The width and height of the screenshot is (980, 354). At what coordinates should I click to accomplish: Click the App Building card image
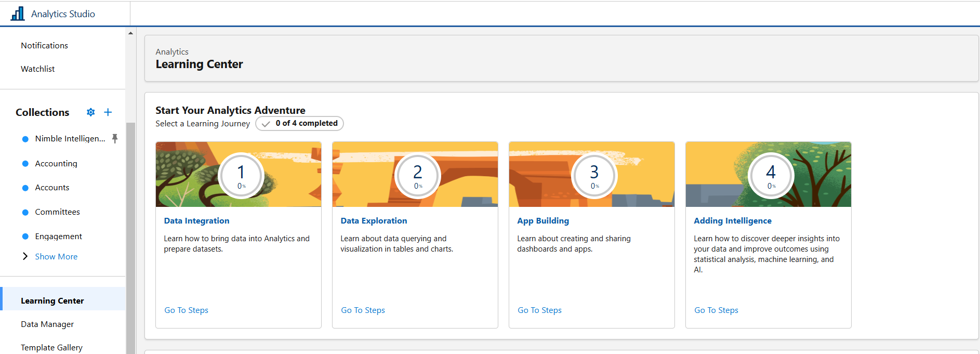540,174
